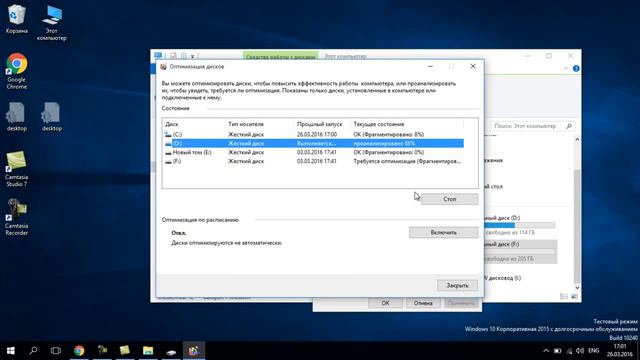This screenshot has width=640, height=360.
Task: Expand the Explorer ribbon chevron
Action: [566, 69]
